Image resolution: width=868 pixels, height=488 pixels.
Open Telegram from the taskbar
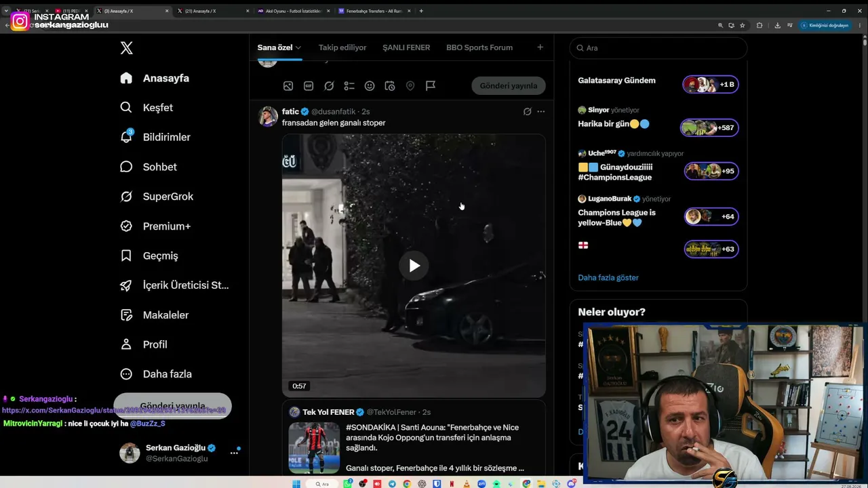(392, 483)
